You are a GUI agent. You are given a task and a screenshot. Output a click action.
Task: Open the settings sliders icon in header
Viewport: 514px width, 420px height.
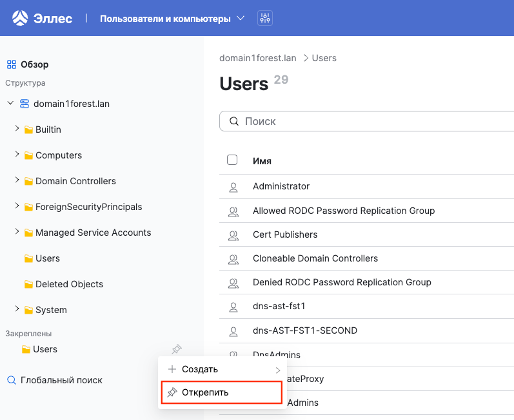pos(264,18)
